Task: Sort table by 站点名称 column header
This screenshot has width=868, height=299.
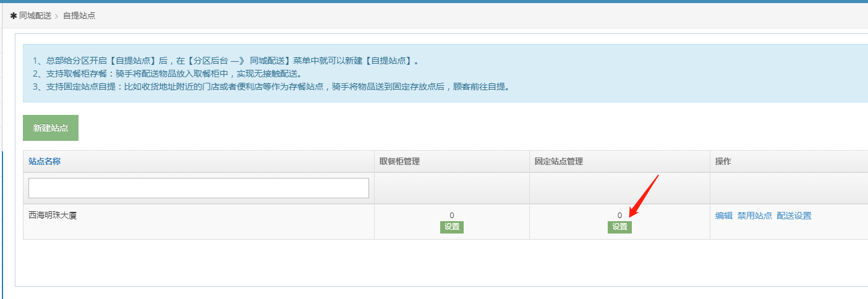Action: (45, 161)
